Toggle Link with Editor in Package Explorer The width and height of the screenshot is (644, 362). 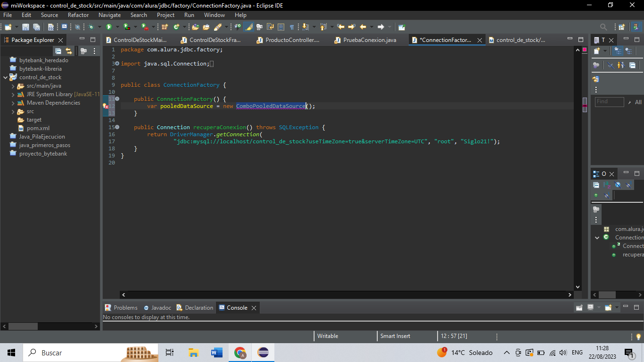coord(69,51)
